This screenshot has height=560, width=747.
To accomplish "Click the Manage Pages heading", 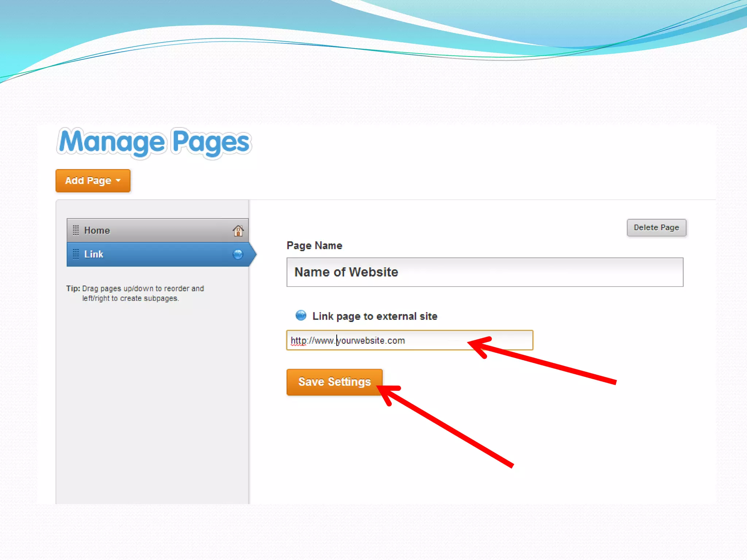I will coord(154,143).
